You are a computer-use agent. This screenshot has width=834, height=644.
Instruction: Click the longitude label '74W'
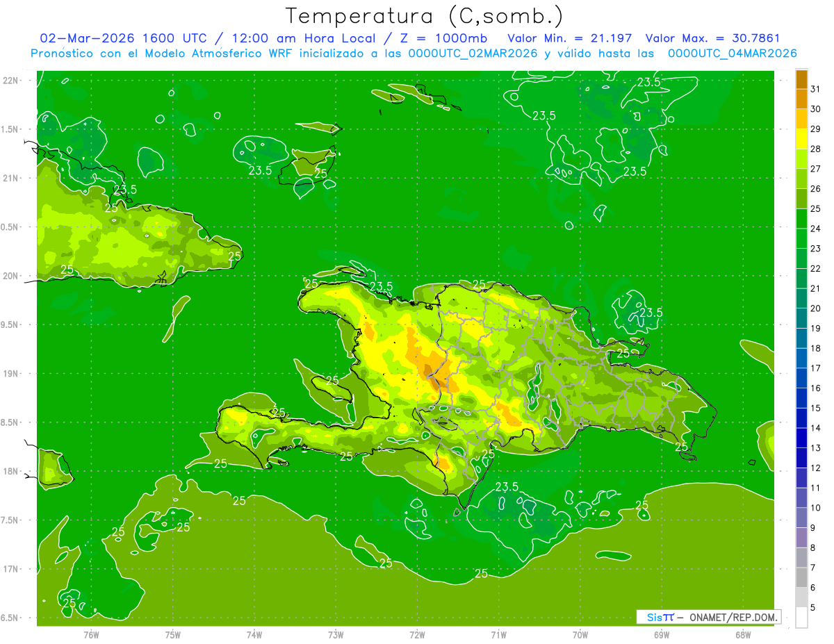click(x=254, y=634)
